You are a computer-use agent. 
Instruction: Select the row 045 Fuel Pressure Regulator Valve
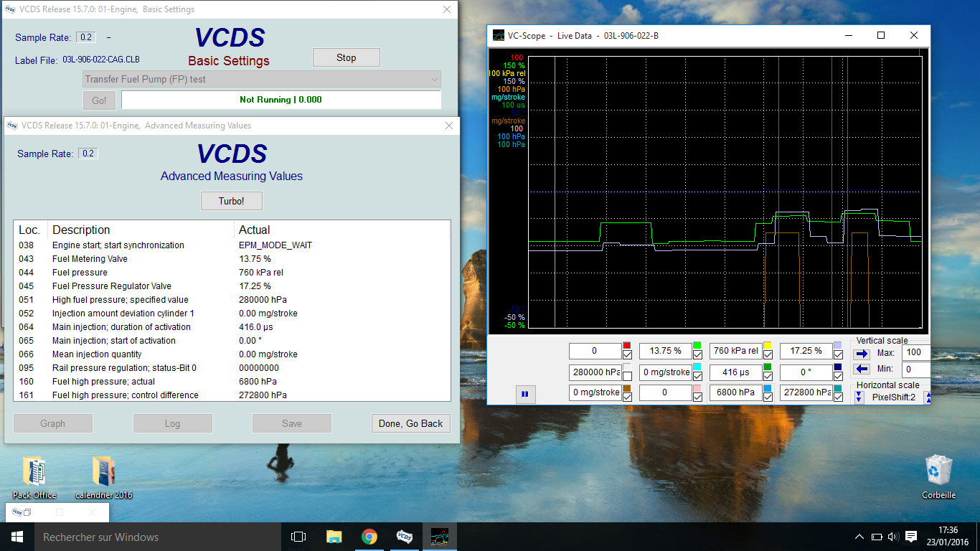point(232,286)
